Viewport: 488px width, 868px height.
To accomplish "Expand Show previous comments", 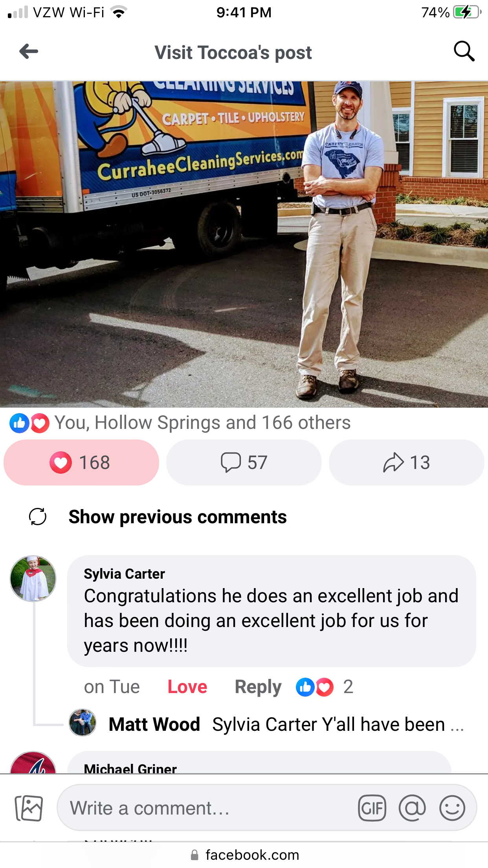I will coord(178,517).
